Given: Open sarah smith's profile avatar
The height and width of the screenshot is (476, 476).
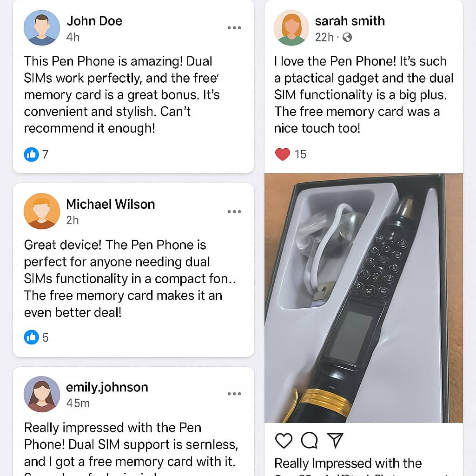Looking at the screenshot, I should [x=291, y=27].
